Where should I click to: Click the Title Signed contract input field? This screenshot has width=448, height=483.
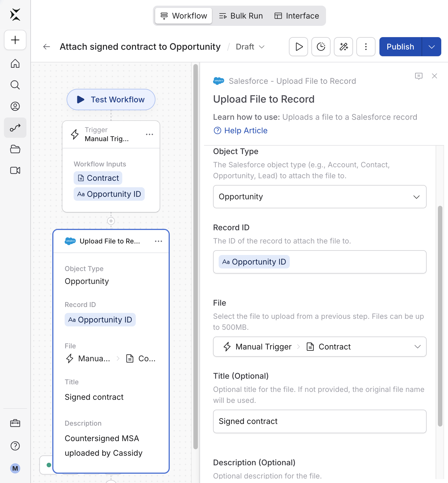pyautogui.click(x=320, y=421)
